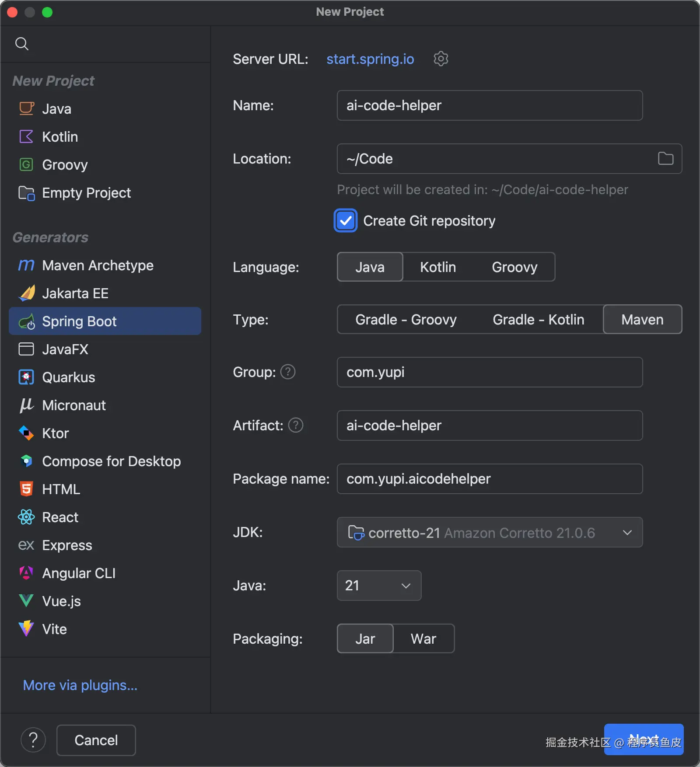Open the start.spring.io link

[x=370, y=59]
